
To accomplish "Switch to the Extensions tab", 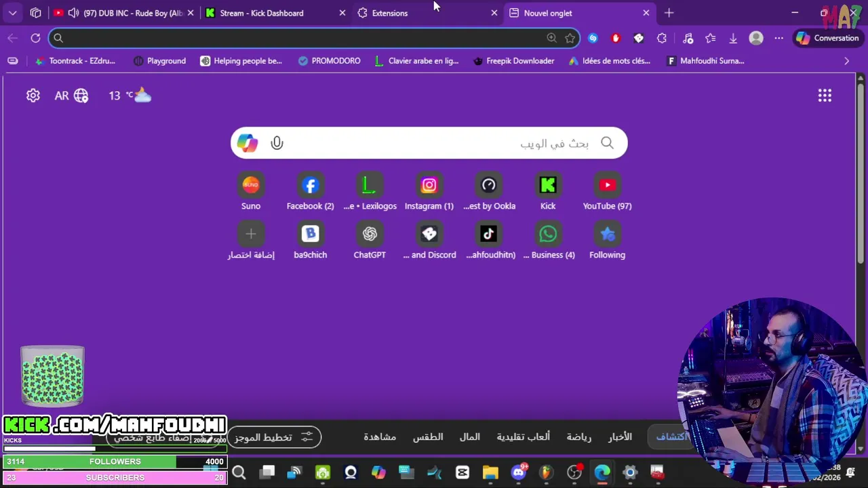I will [x=390, y=13].
